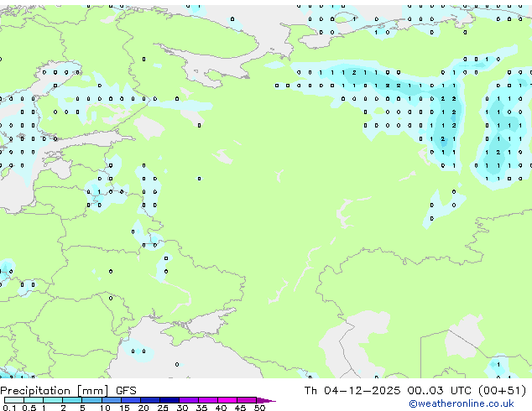Click the '0.1' legend scale label
Screen dimensions: 532x411
click(9, 408)
